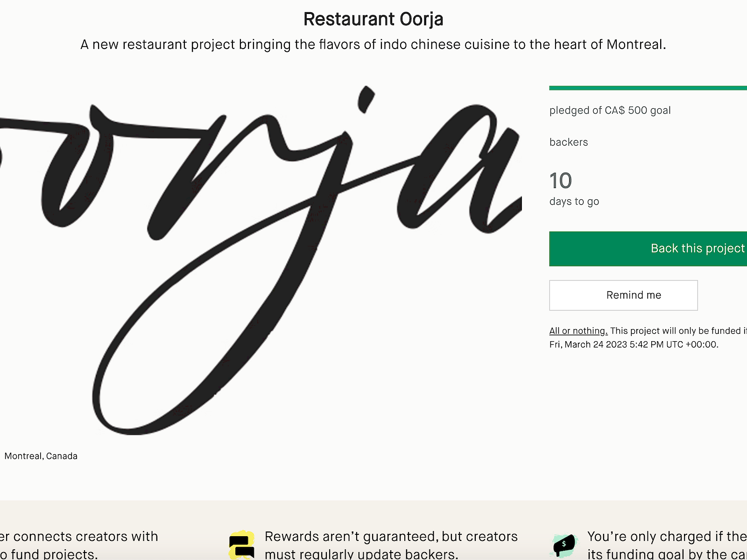Click the pledged of CA$ 500 goal text
The width and height of the screenshot is (747, 560).
pos(610,110)
